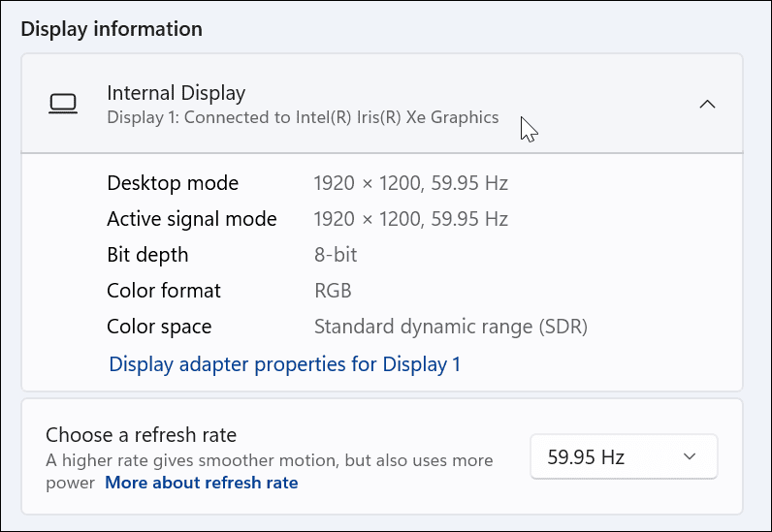Select the Display 1 Intel Iris Xe subtitle
The image size is (772, 532).
point(303,118)
